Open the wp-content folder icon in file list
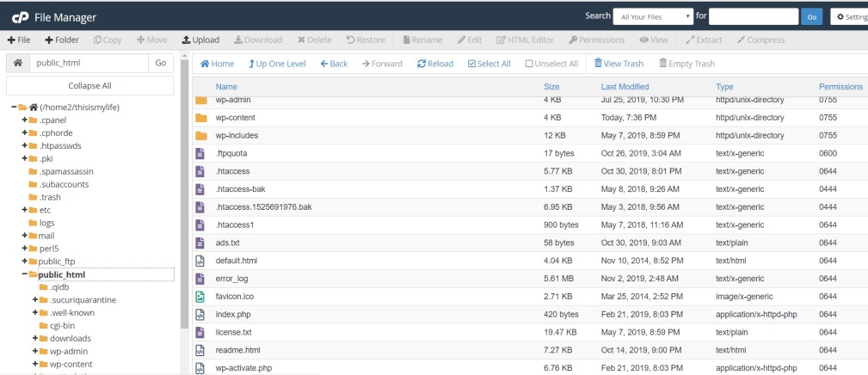The width and height of the screenshot is (868, 375). pos(201,118)
